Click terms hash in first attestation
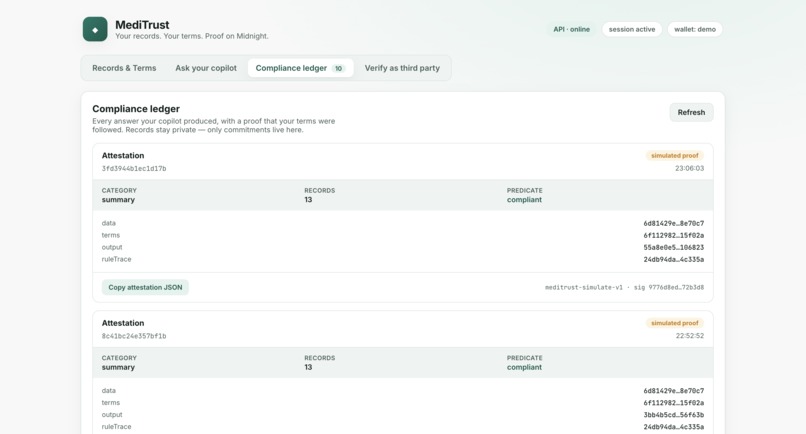 (673, 236)
